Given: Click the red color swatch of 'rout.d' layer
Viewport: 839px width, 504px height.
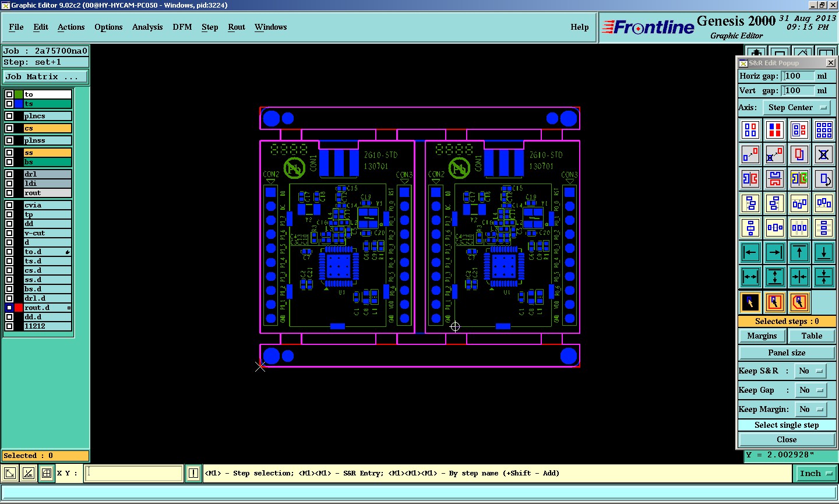Looking at the screenshot, I should 19,308.
